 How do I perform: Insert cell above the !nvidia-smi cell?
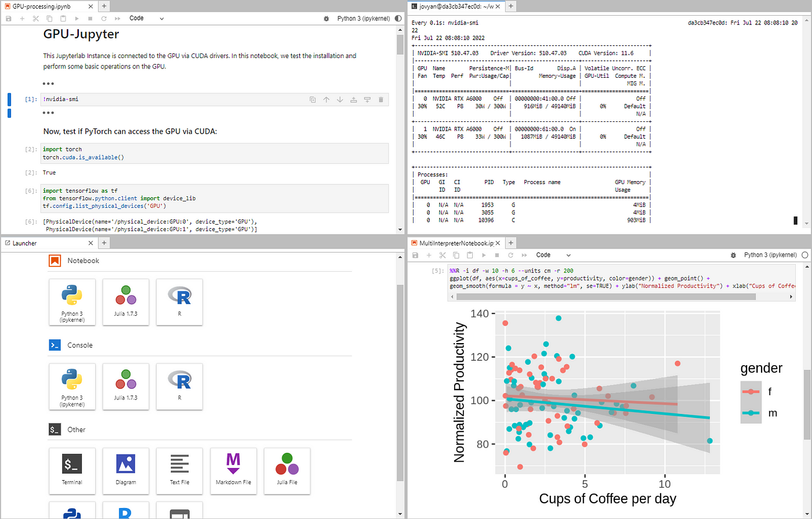tap(354, 99)
